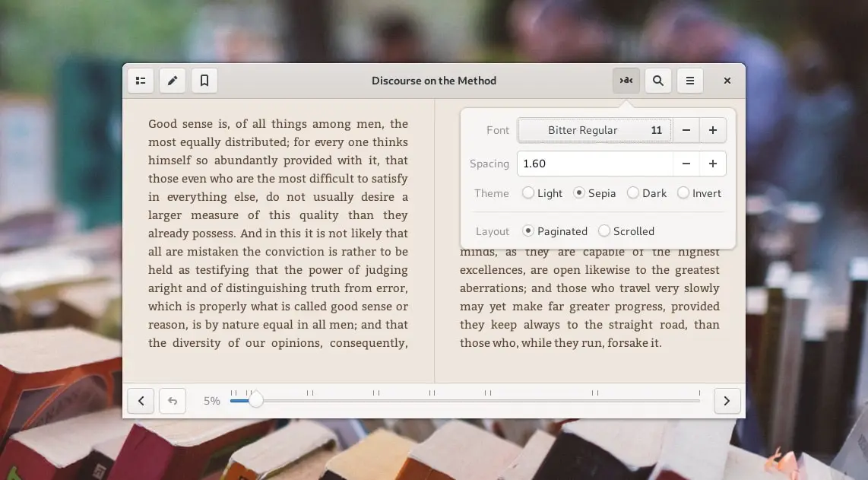Click the Spacing value field 1.60
This screenshot has width=868, height=480.
(595, 164)
